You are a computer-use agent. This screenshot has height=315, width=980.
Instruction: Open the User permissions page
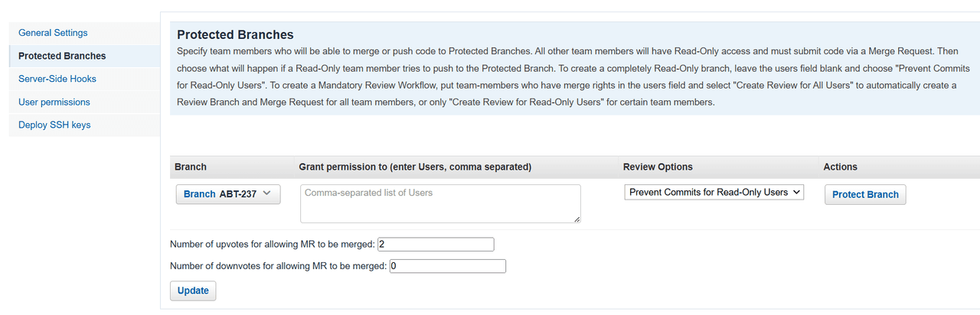click(54, 102)
